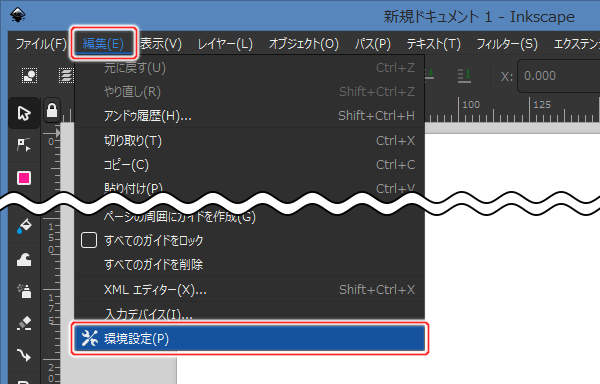Open the オブジェクト(O) menu

tap(303, 44)
